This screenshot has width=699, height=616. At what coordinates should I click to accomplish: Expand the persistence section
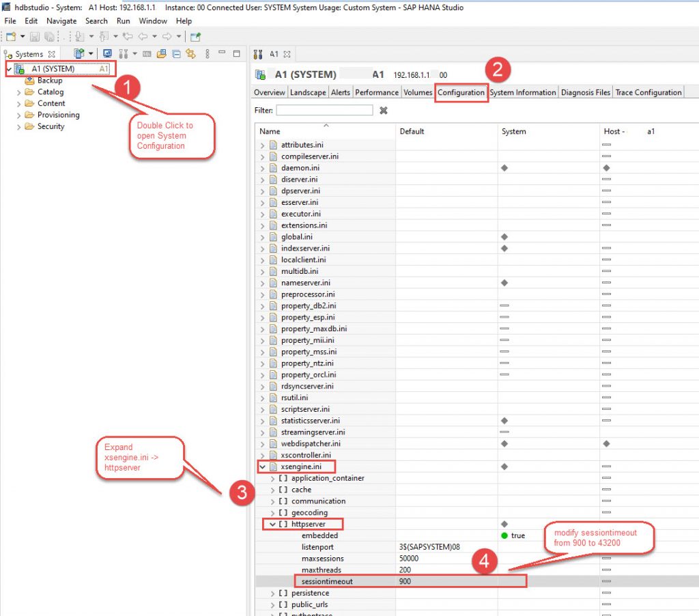(272, 593)
